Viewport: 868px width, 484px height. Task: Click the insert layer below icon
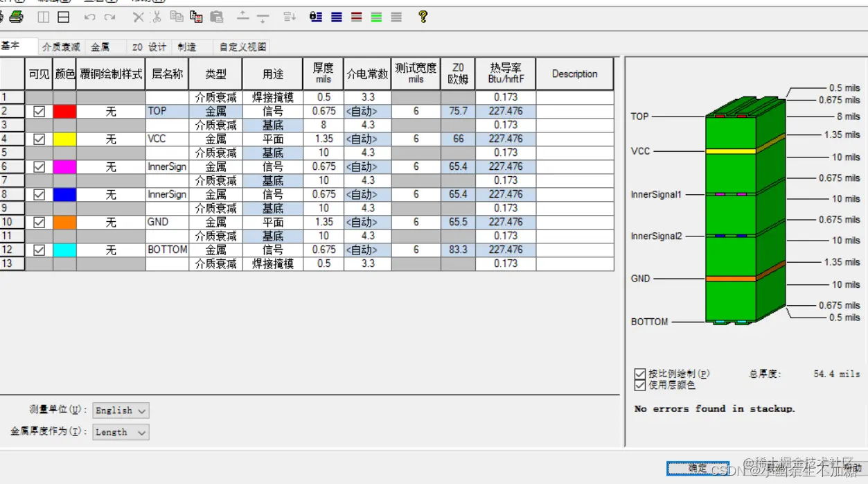point(263,17)
